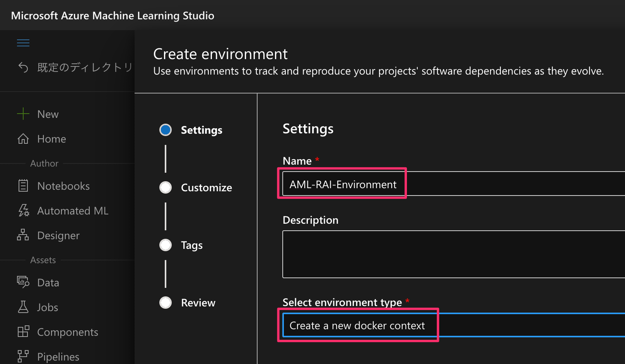Open the Home icon in sidebar

click(23, 139)
